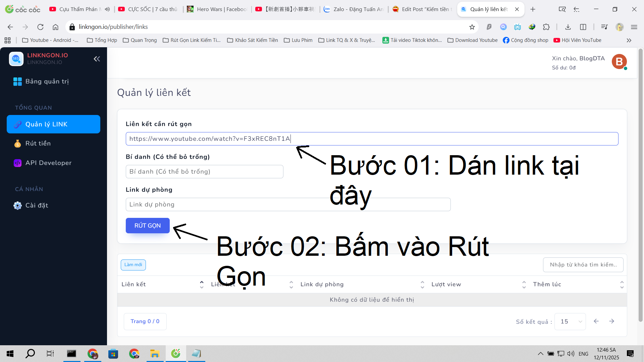Image resolution: width=644 pixels, height=362 pixels.
Task: Open browser downloads icon
Action: [568, 27]
